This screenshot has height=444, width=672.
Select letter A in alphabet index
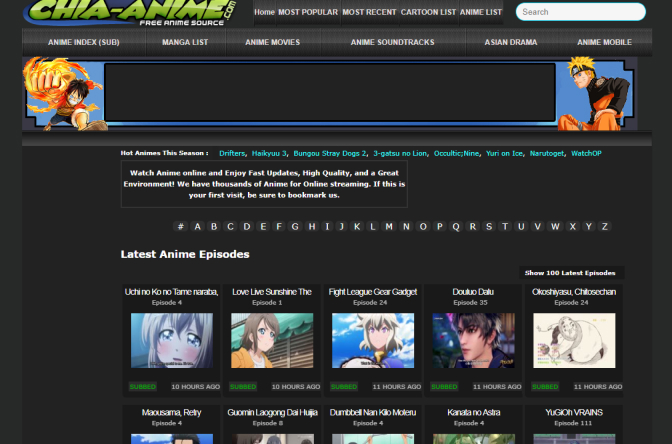tap(197, 226)
